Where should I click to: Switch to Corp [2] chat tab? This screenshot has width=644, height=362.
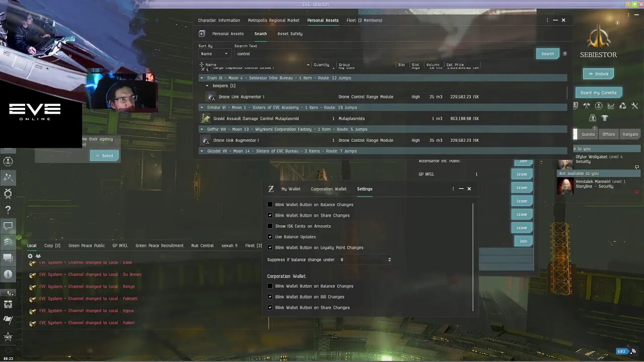(x=52, y=245)
